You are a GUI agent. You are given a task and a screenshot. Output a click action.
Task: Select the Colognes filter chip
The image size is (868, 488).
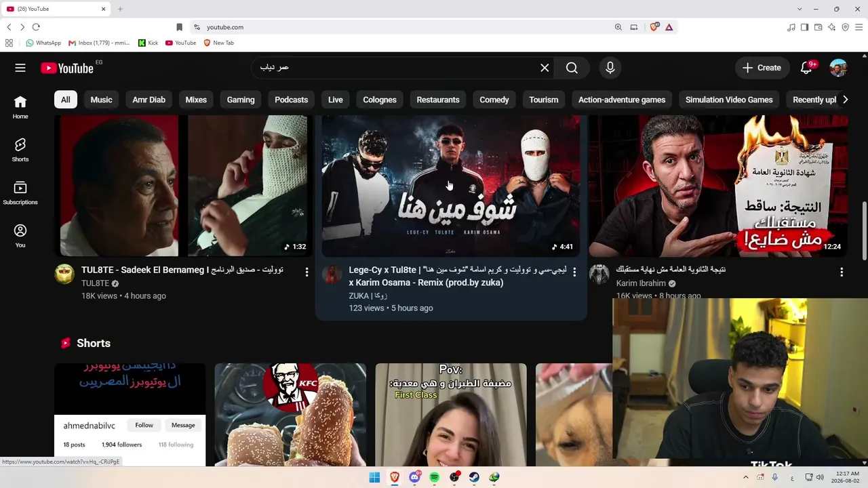coord(379,100)
